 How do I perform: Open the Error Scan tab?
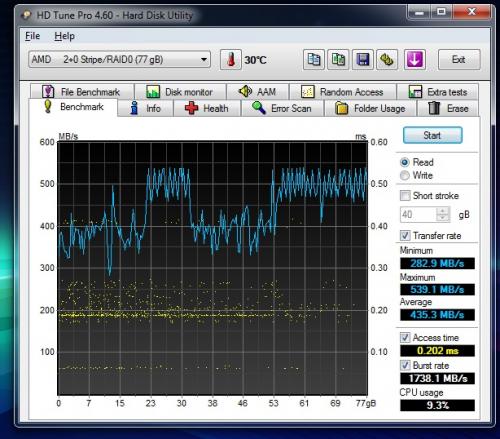pos(282,108)
